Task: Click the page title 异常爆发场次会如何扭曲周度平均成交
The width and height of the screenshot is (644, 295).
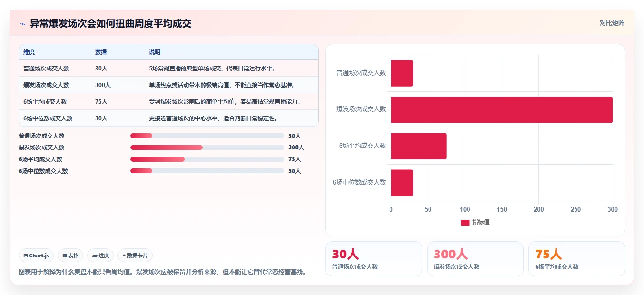Action: pos(110,24)
